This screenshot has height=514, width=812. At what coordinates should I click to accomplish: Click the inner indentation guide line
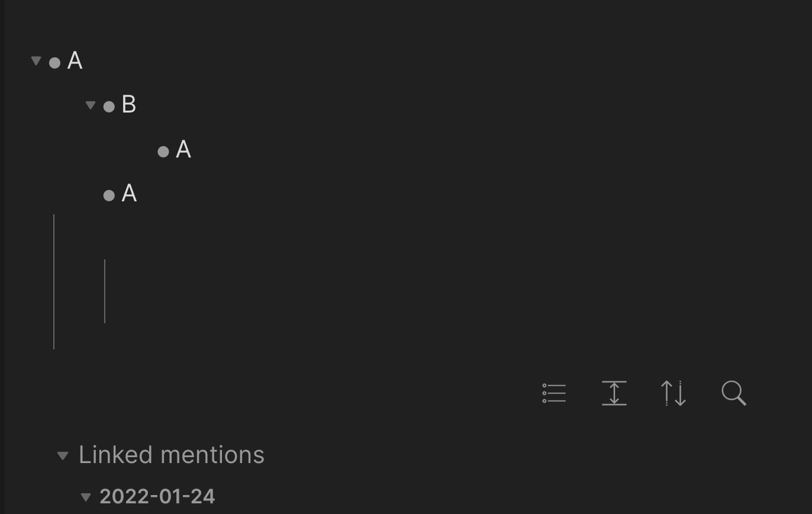pos(105,290)
